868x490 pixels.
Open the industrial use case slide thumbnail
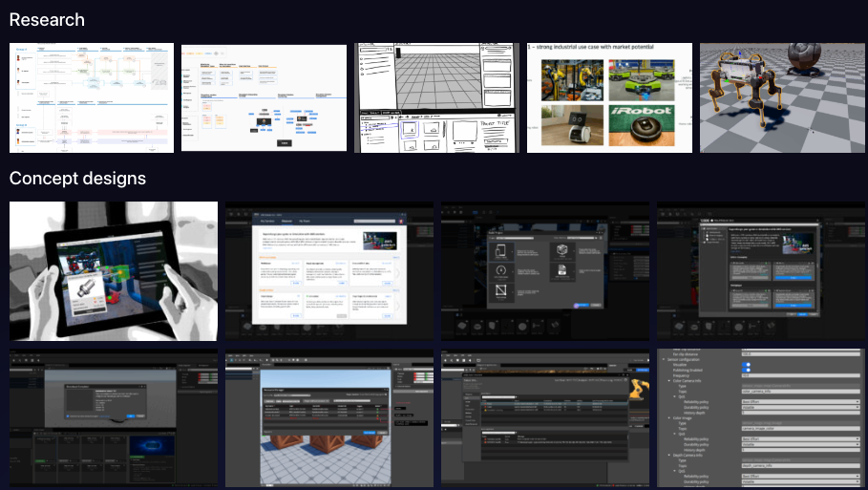[610, 98]
